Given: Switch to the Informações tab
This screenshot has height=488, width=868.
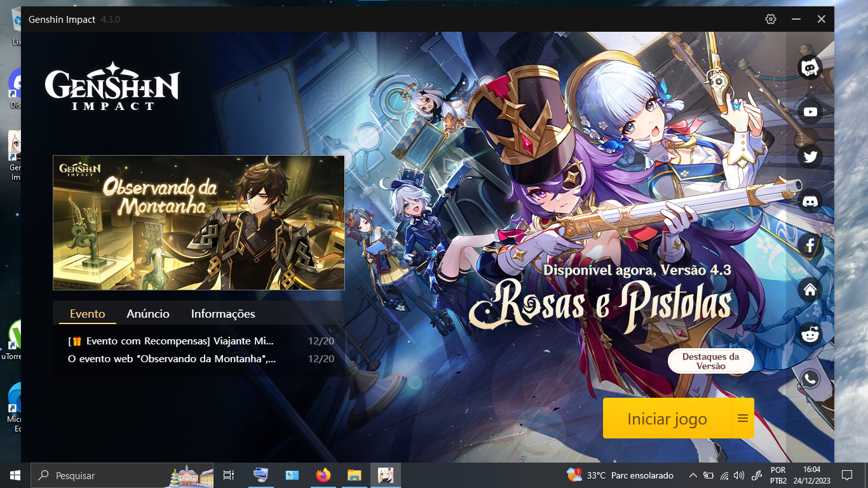Looking at the screenshot, I should (x=223, y=314).
